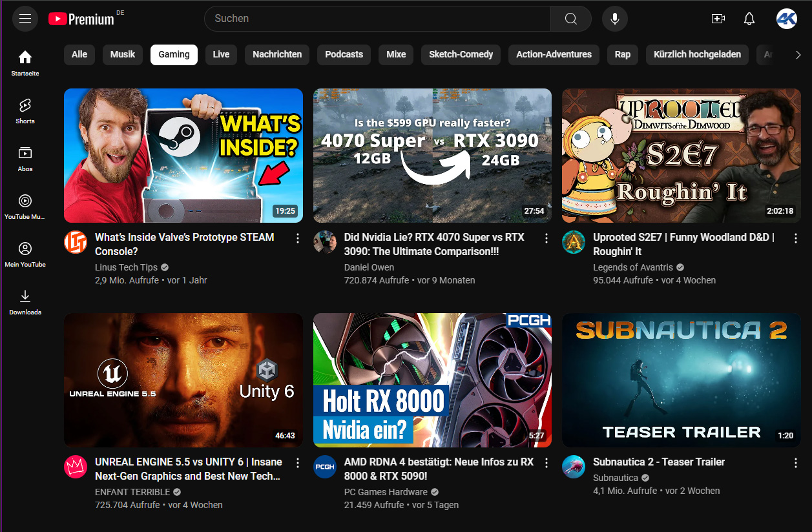
Task: Click Legends of Avantris channel name
Action: (x=633, y=267)
